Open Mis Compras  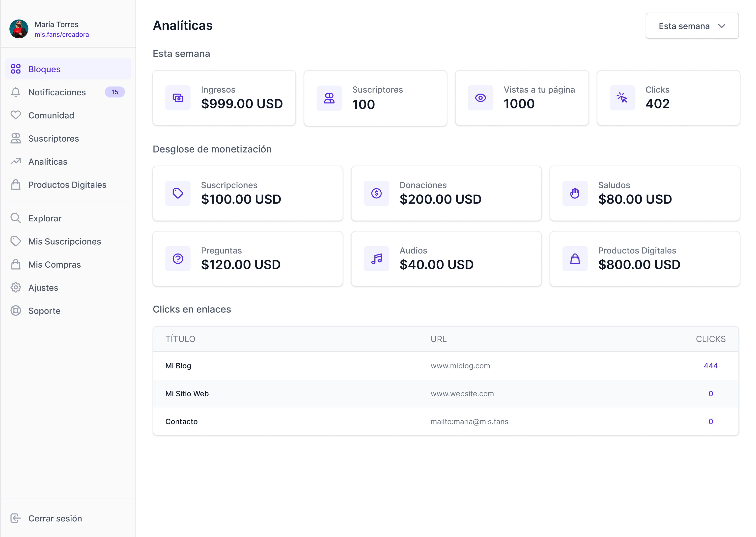coord(68,265)
